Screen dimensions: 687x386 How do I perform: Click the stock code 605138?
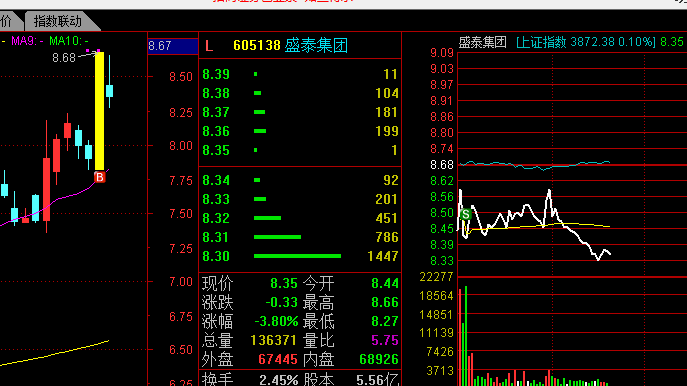[x=257, y=45]
